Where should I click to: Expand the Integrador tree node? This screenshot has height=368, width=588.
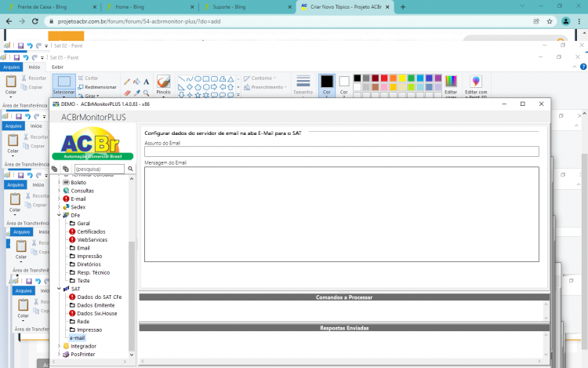click(59, 346)
